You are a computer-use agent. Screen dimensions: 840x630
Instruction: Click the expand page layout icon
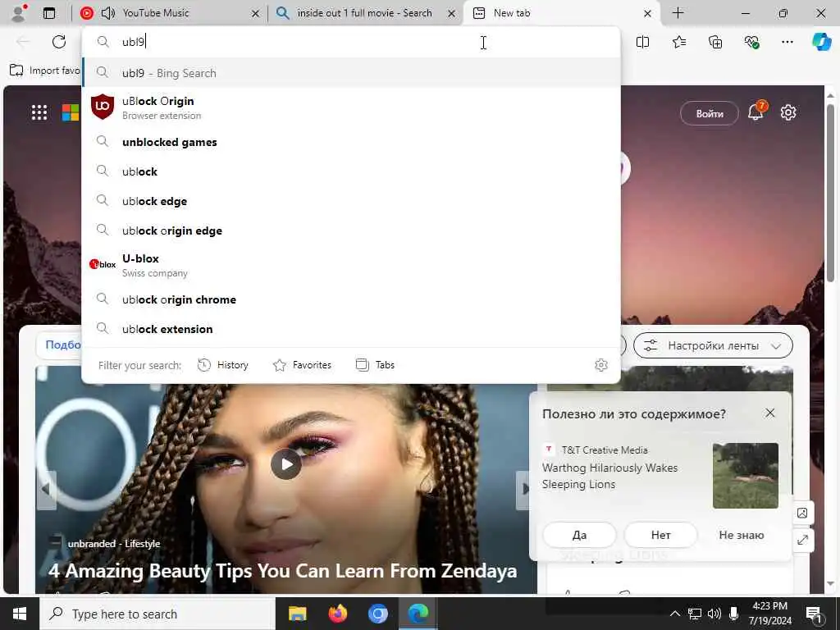pos(802,540)
